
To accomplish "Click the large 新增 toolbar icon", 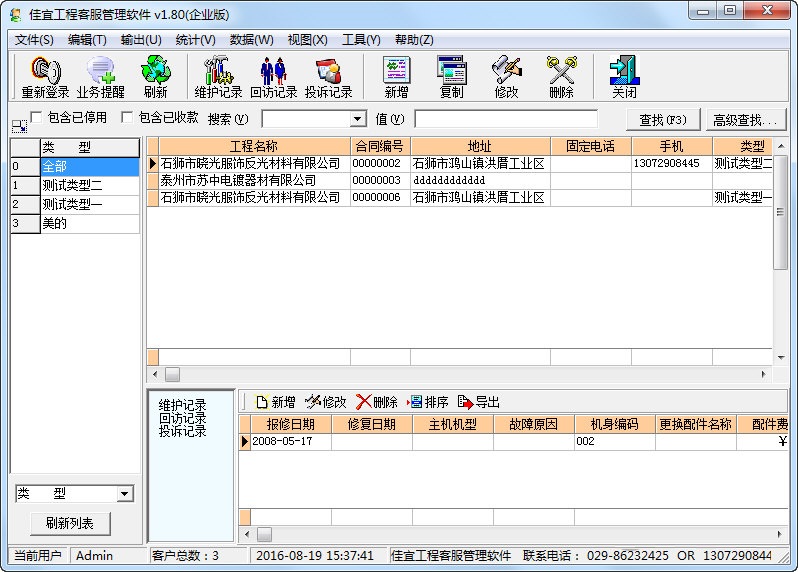I will (x=396, y=77).
